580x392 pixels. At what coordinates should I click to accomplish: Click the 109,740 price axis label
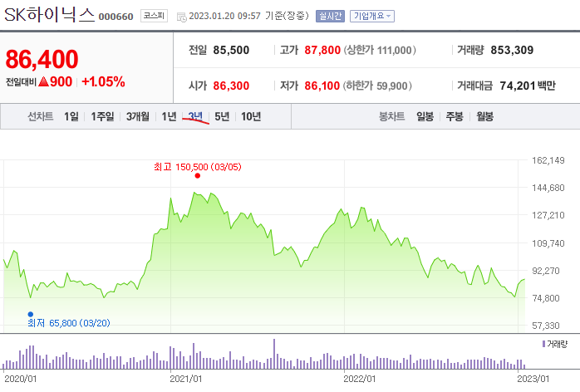tap(548, 243)
